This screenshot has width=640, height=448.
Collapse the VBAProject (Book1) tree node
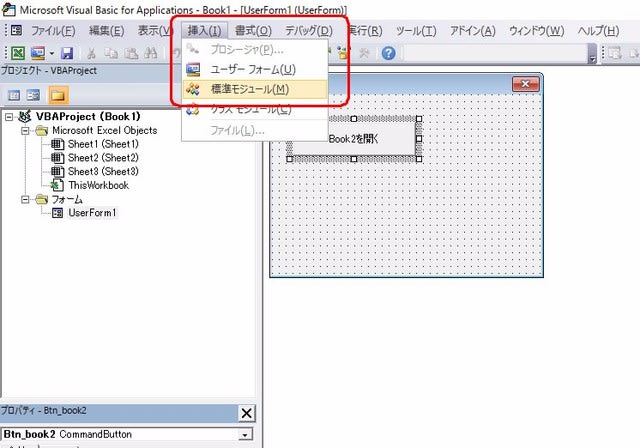click(9, 117)
